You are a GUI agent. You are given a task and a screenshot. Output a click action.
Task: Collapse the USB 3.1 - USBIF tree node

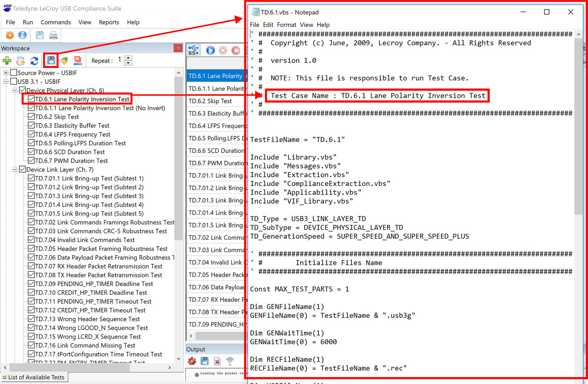click(6, 81)
